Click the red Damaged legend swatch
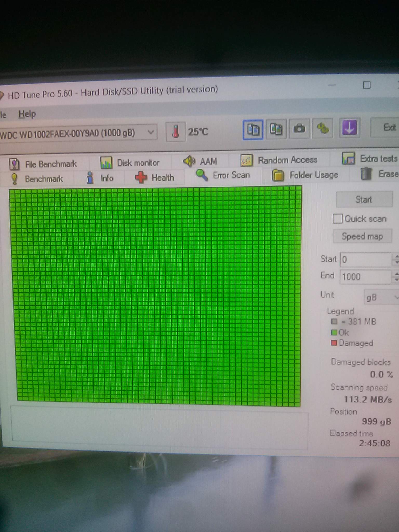Screen dimensions: 399x532 (x=334, y=343)
